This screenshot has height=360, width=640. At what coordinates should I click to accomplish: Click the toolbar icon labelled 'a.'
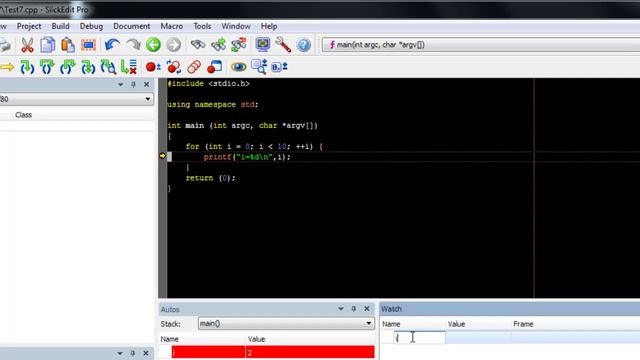pyautogui.click(x=280, y=67)
